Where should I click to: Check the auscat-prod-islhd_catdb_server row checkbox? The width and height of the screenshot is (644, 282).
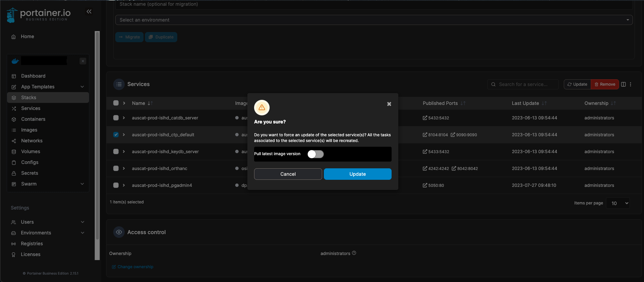[x=116, y=118]
